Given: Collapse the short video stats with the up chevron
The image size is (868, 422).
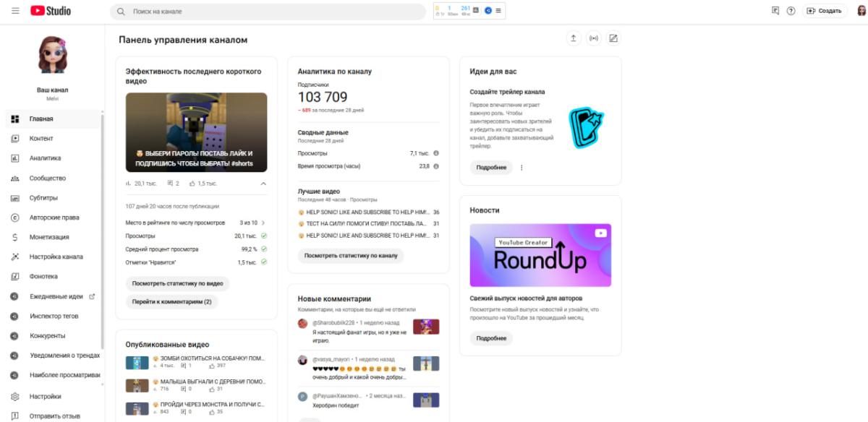Looking at the screenshot, I should click(x=263, y=184).
